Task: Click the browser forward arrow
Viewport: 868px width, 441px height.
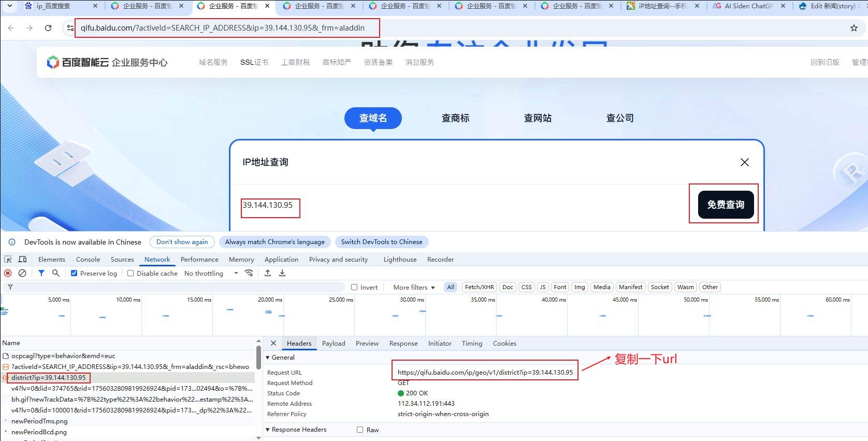Action: [30, 28]
